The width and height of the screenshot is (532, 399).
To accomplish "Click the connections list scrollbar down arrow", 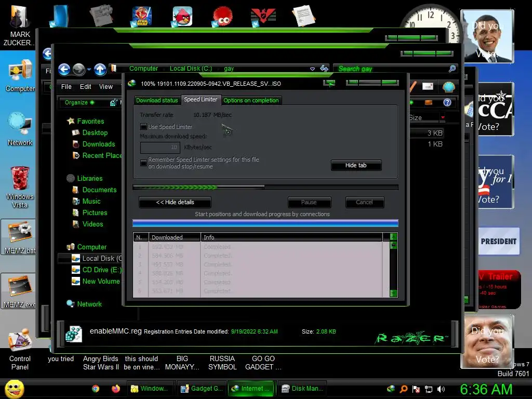I will 394,293.
